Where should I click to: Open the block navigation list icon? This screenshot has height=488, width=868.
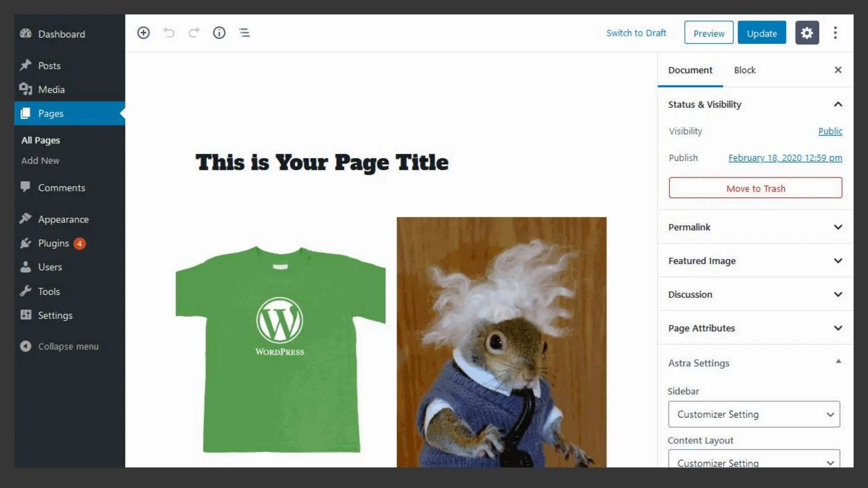tap(245, 33)
